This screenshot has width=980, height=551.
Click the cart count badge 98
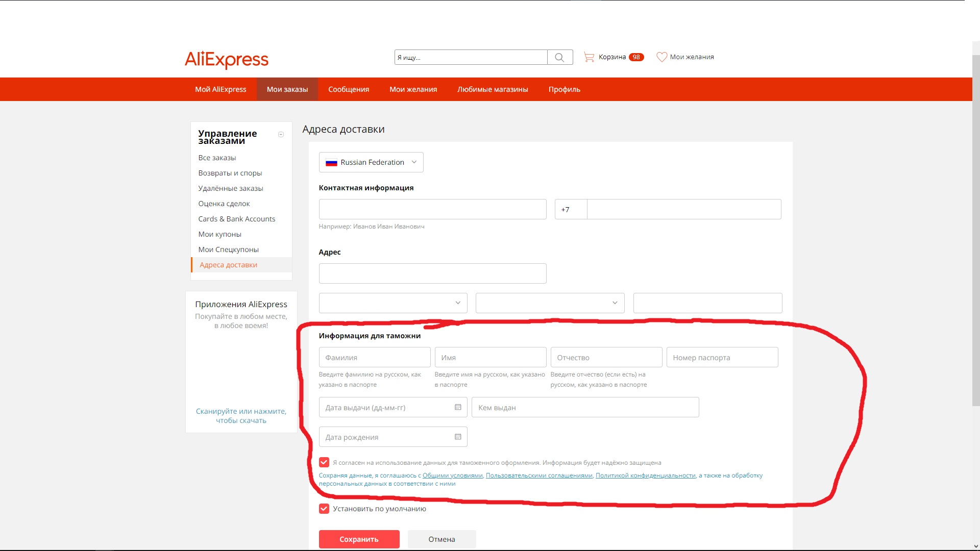pos(636,57)
